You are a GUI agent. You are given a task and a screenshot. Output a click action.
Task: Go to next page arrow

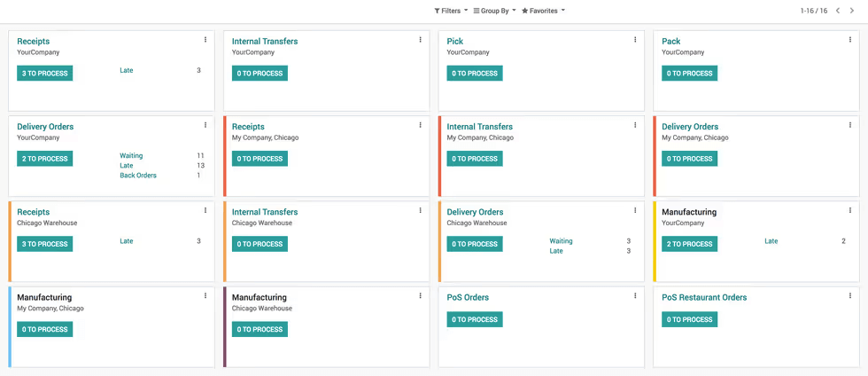pyautogui.click(x=852, y=11)
